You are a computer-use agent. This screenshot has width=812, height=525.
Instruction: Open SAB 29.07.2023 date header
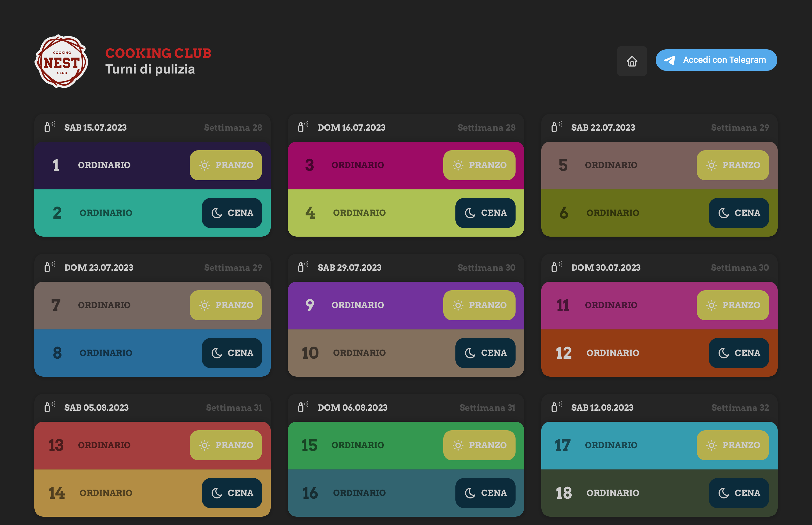[x=349, y=268]
